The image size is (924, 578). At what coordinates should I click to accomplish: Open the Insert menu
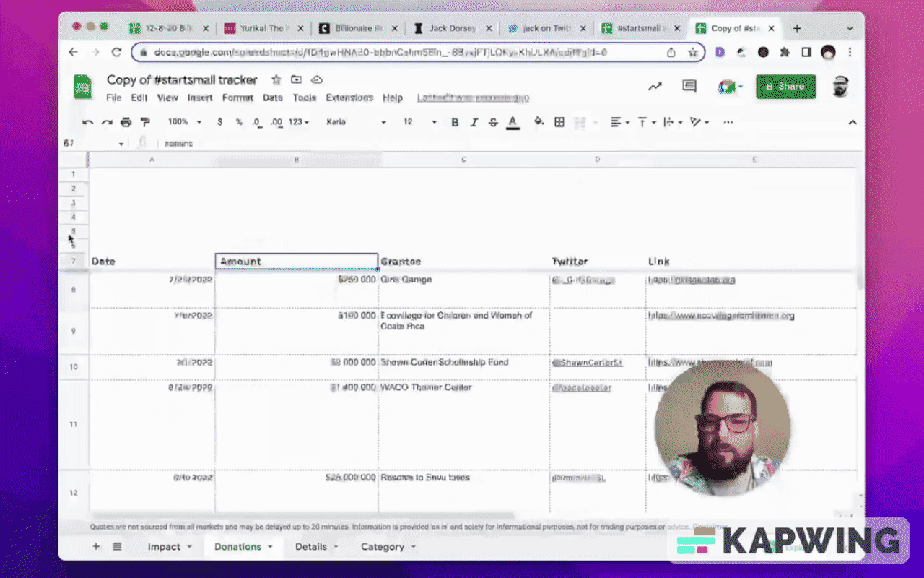[200, 98]
